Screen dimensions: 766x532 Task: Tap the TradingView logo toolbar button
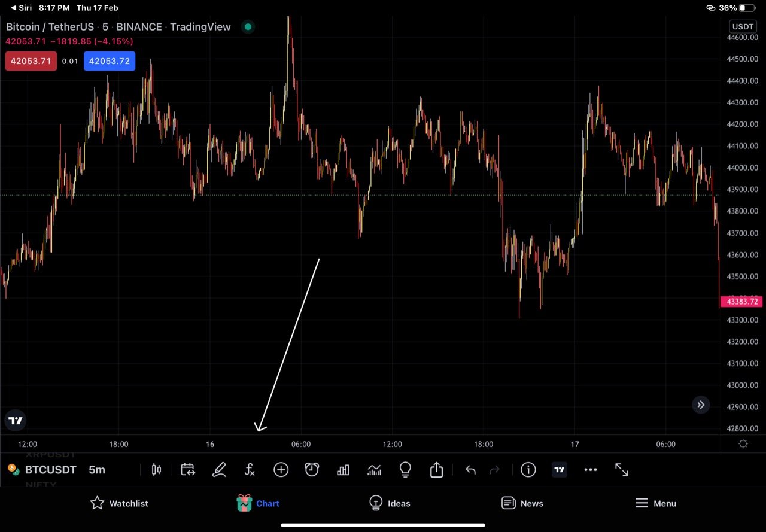click(560, 470)
